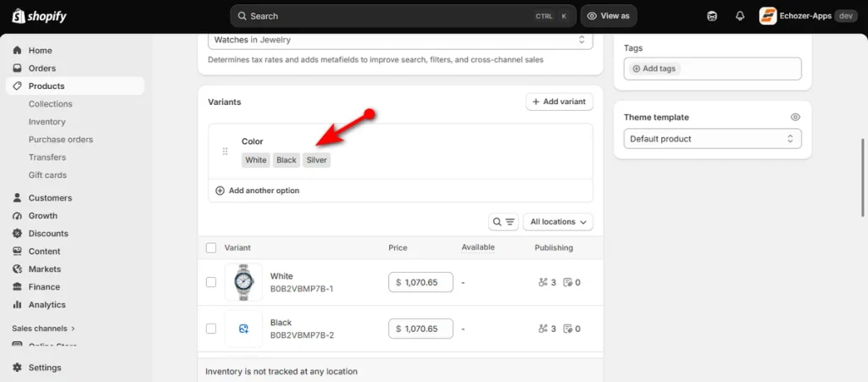The height and width of the screenshot is (382, 868).
Task: Click the SKU text B0B2VBMP7B-1
Action: click(302, 289)
